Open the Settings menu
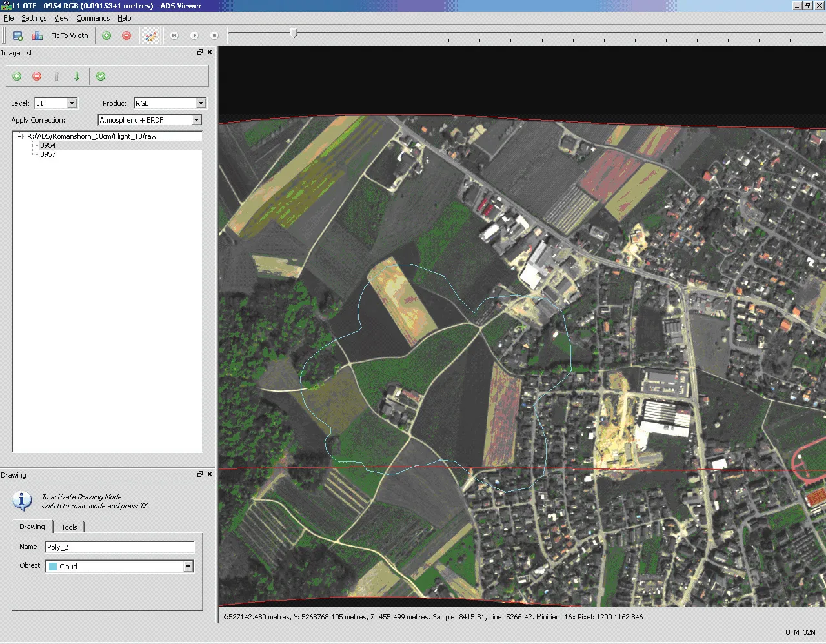The image size is (826, 644). click(34, 18)
